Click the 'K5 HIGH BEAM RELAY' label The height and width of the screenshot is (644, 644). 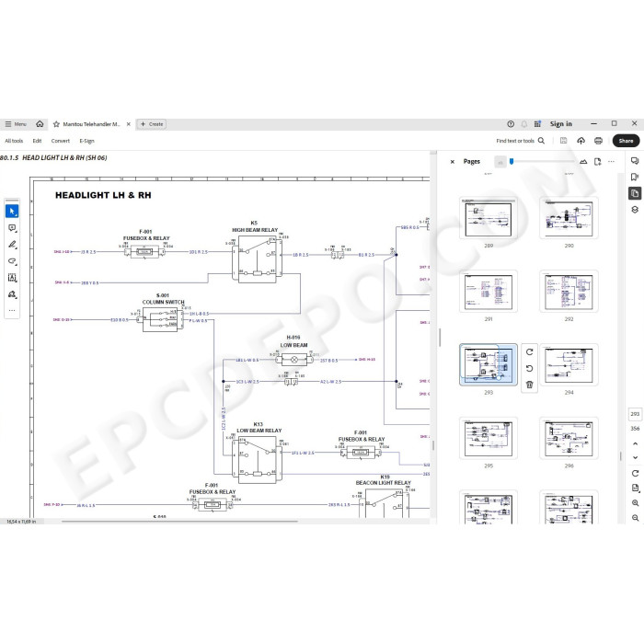pos(255,226)
